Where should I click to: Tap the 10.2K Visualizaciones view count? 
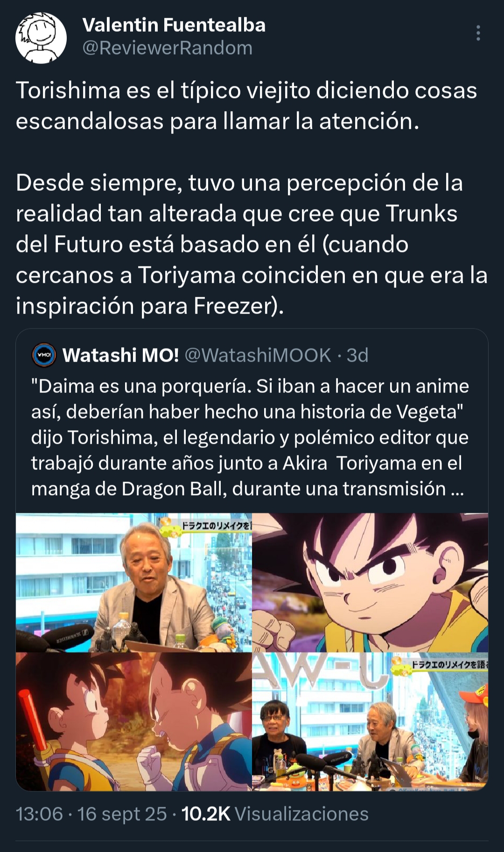[275, 814]
